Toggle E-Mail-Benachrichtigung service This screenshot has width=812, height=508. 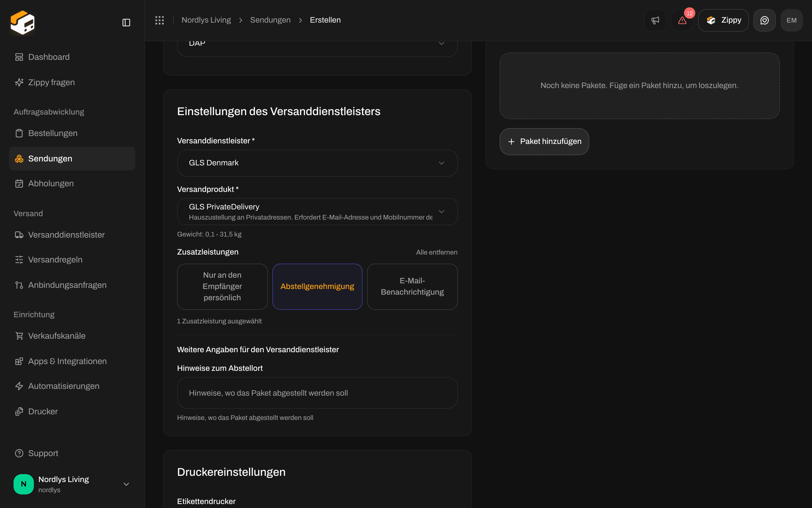pos(412,286)
